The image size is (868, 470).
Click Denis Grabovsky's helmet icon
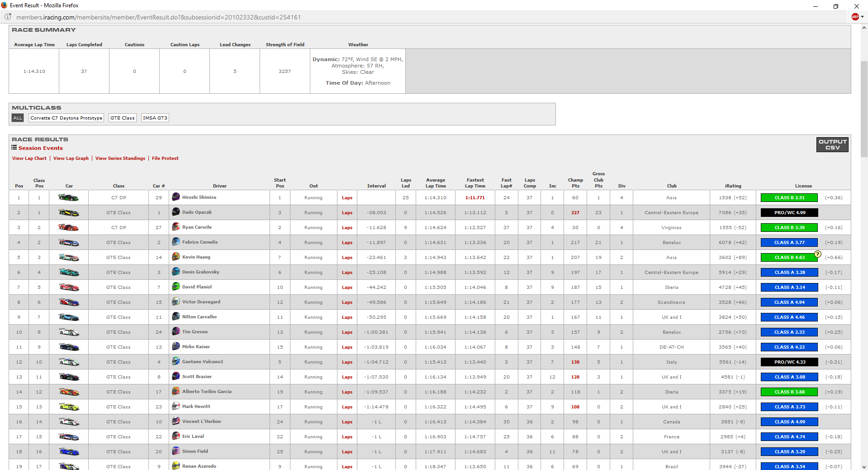pos(176,272)
